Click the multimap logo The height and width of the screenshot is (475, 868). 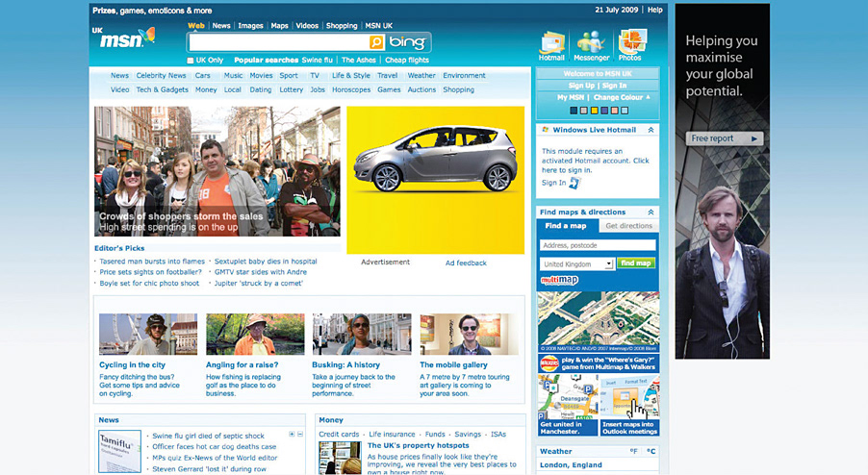[559, 280]
